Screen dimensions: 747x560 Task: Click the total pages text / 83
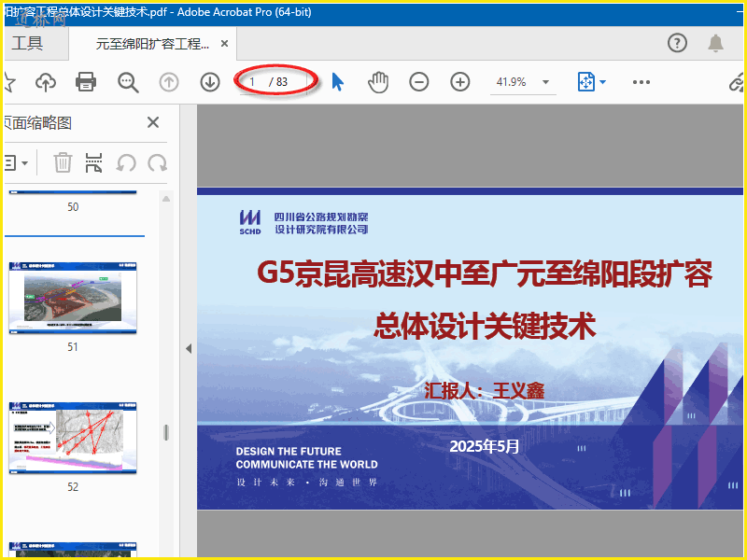point(278,82)
